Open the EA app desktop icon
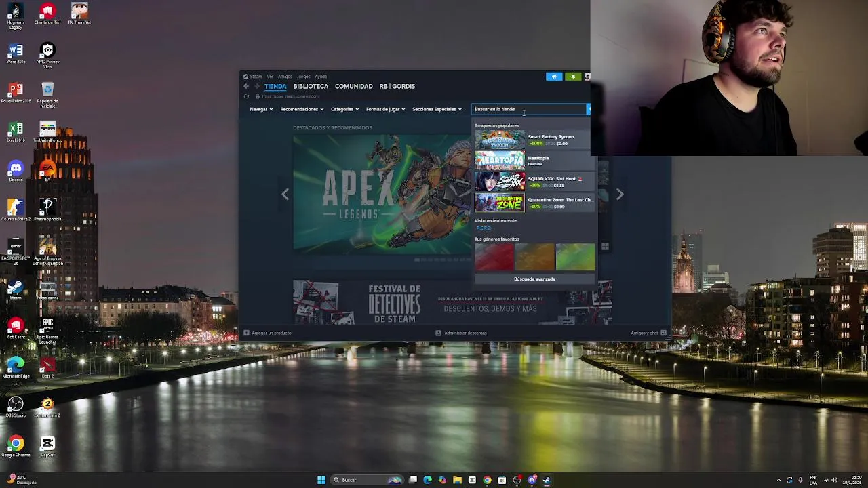This screenshot has height=488, width=868. 47,171
